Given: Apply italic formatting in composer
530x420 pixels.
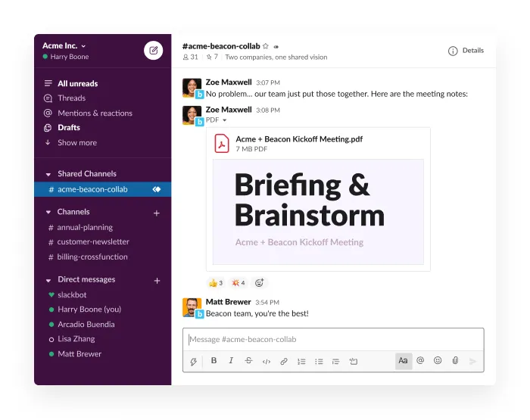Looking at the screenshot, I should click(231, 360).
